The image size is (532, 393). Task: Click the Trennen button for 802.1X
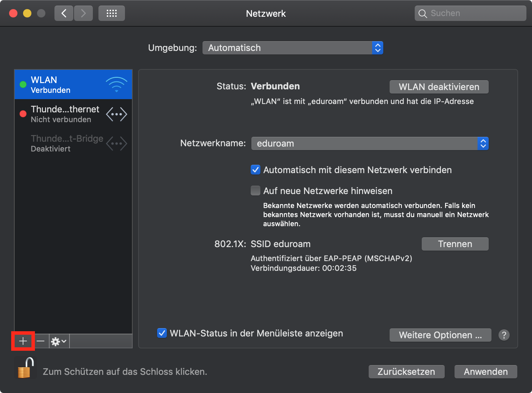pyautogui.click(x=455, y=244)
